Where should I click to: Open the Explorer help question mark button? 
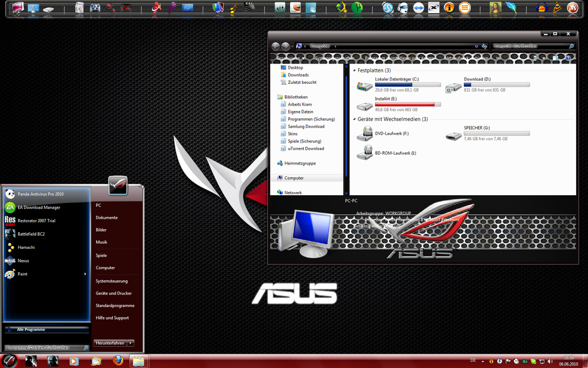pyautogui.click(x=568, y=58)
